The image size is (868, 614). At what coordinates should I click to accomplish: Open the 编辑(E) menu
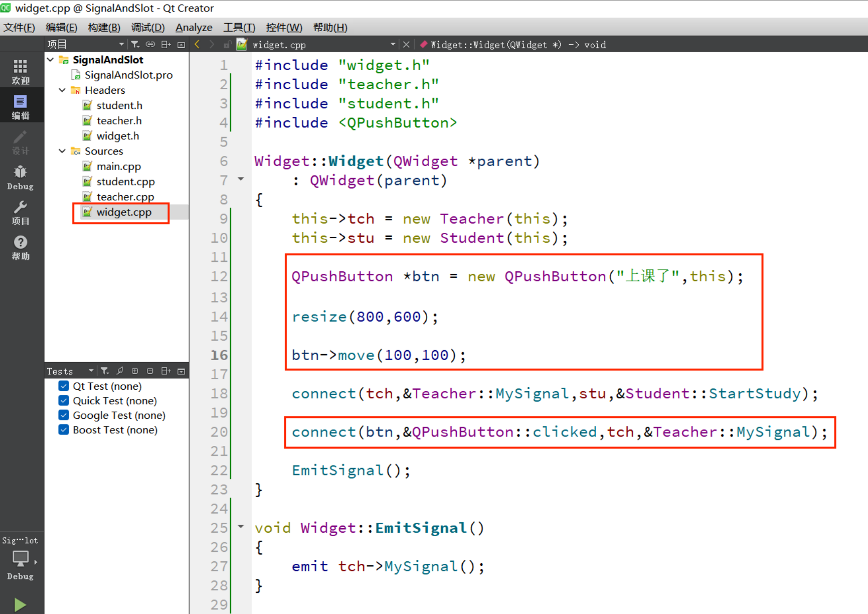click(61, 27)
